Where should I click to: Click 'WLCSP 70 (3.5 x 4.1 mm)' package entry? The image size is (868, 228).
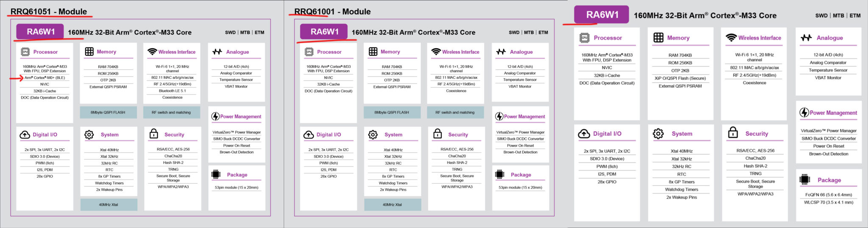(829, 203)
